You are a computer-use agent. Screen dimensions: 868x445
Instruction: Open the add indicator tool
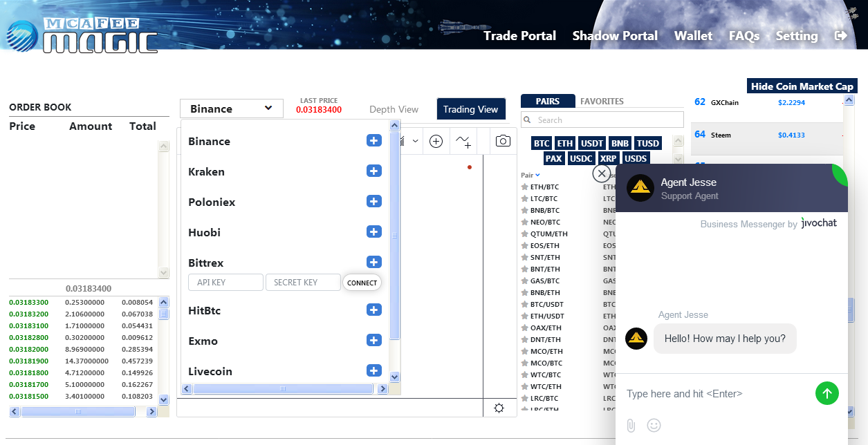(x=463, y=141)
